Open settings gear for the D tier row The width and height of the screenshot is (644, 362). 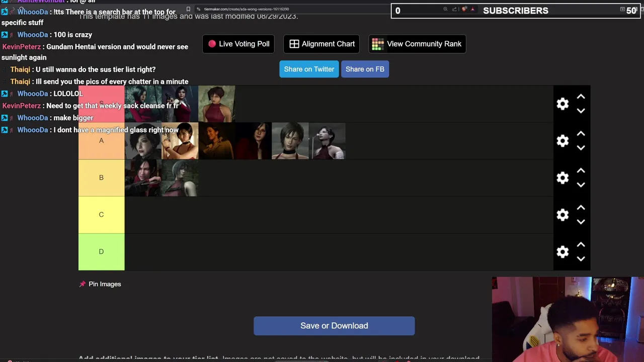(562, 252)
